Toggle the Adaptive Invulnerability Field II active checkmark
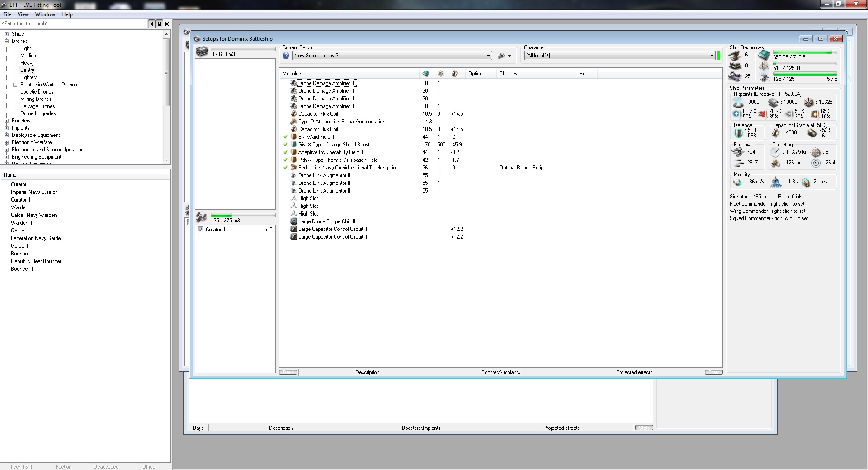The height and width of the screenshot is (470, 868). coord(285,152)
